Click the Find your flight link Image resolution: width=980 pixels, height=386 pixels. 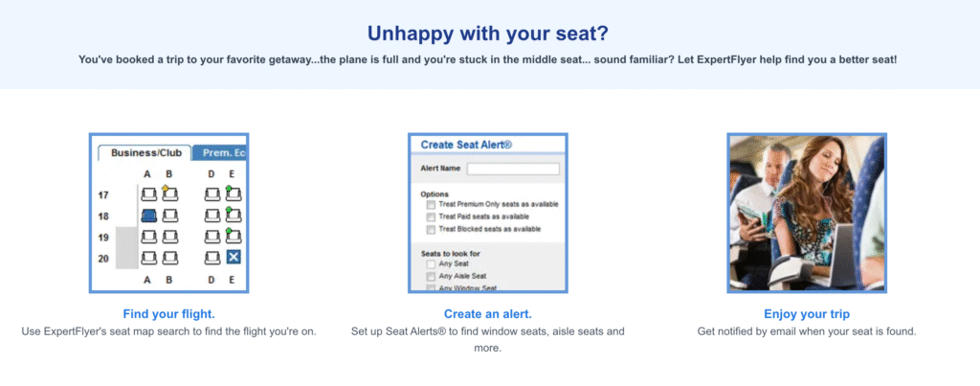[168, 314]
